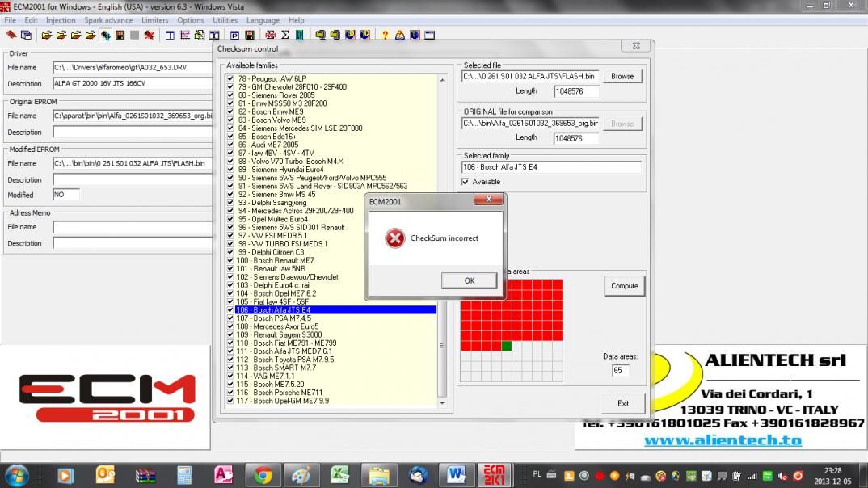868x488 pixels.
Task: Click the Windows Start orb
Action: click(x=17, y=475)
